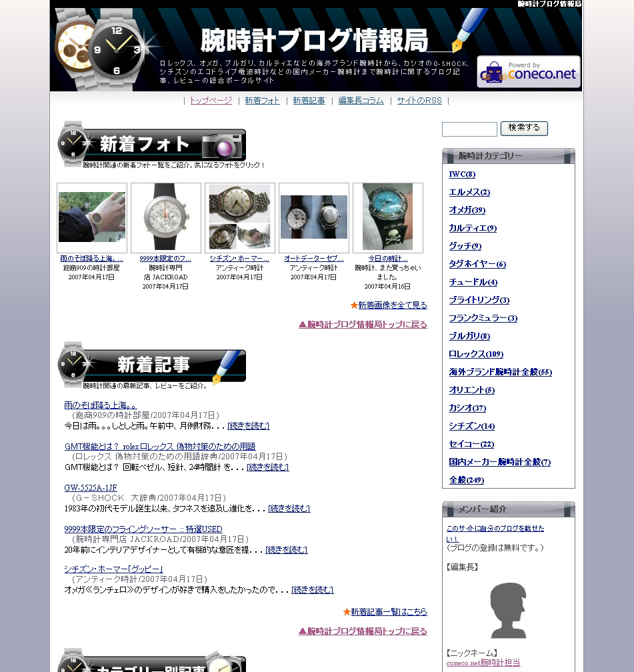634x672 pixels.
Task: Select the カシオ(37) category
Action: click(x=468, y=408)
